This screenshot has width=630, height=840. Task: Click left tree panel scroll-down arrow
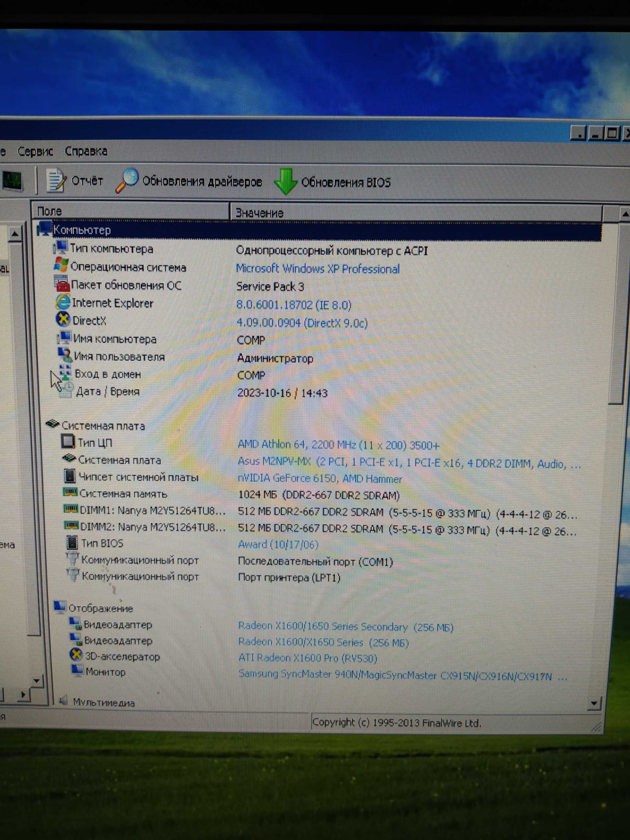pyautogui.click(x=37, y=681)
